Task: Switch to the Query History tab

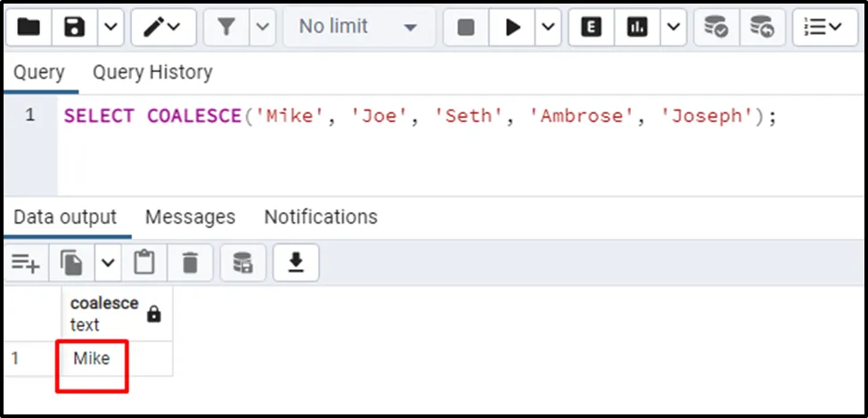Action: (x=152, y=72)
